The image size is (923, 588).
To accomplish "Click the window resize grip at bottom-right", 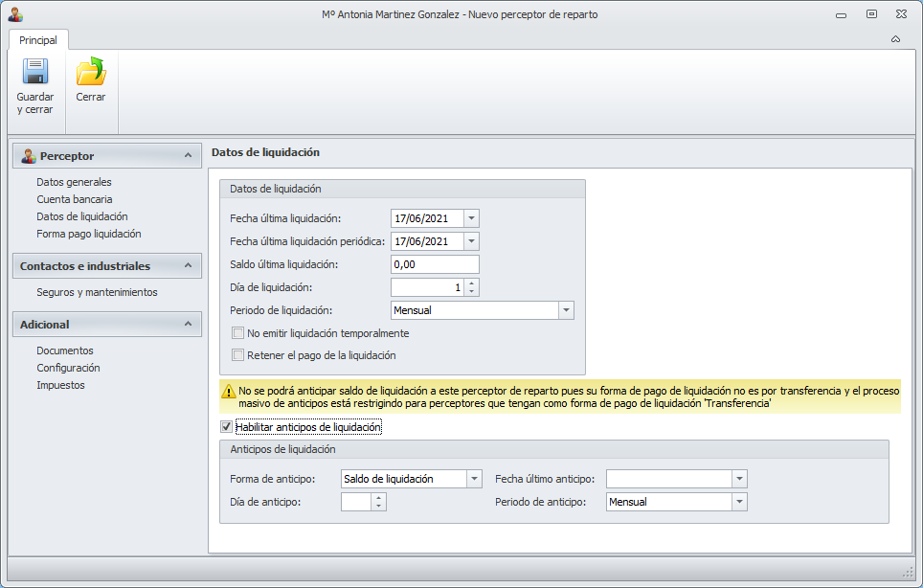I will click(907, 572).
